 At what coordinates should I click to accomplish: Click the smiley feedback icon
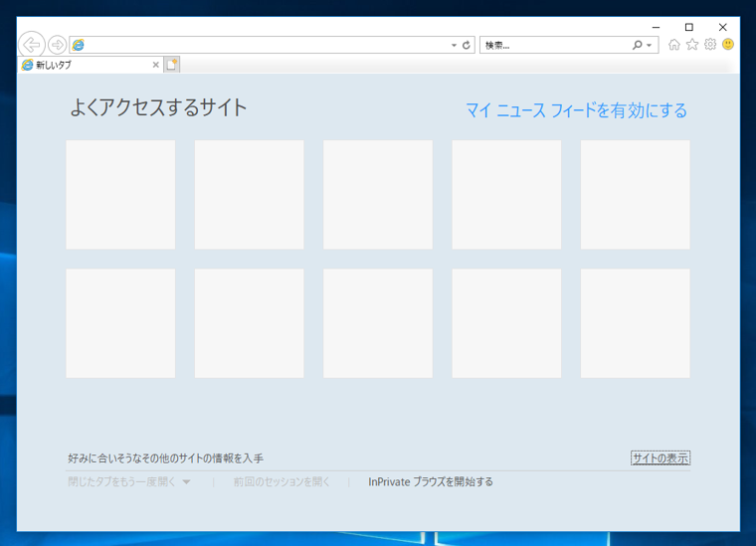[x=728, y=45]
